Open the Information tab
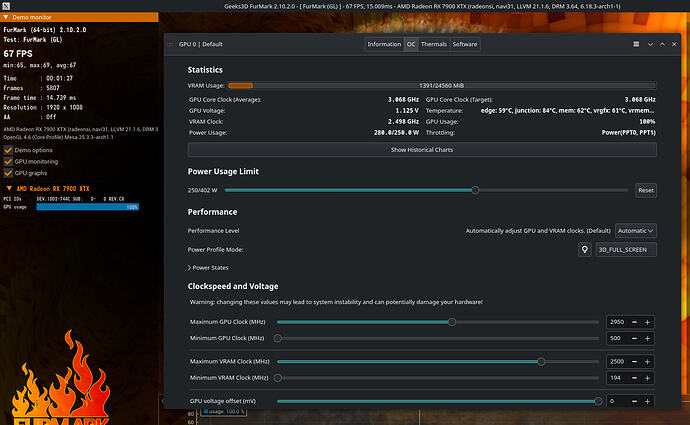 tap(384, 44)
